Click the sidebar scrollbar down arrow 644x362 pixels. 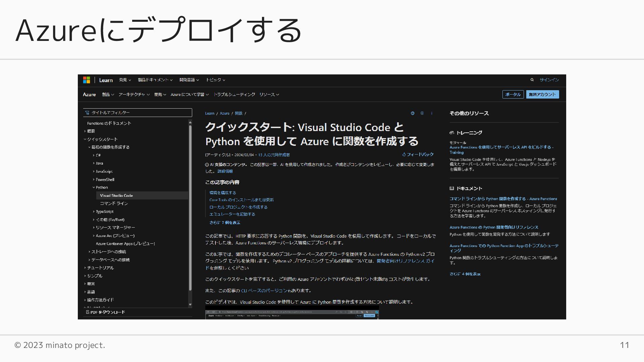tap(190, 305)
